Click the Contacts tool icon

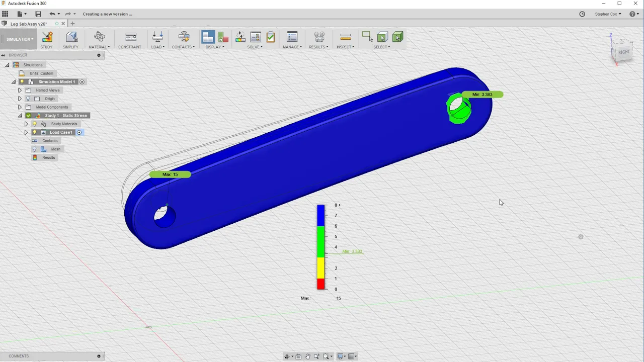(x=184, y=37)
